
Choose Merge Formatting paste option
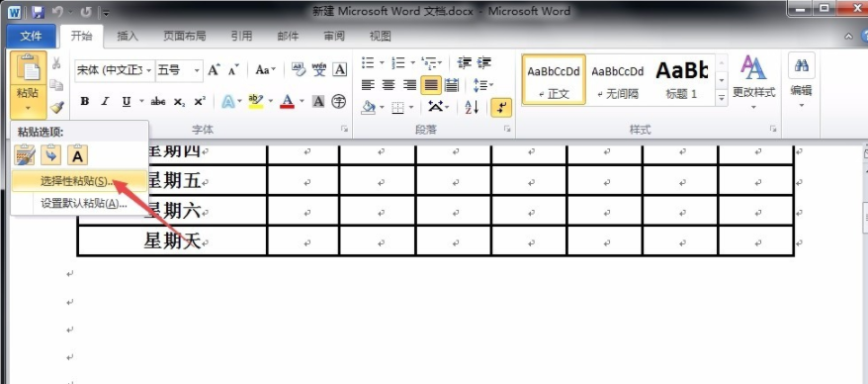click(51, 155)
